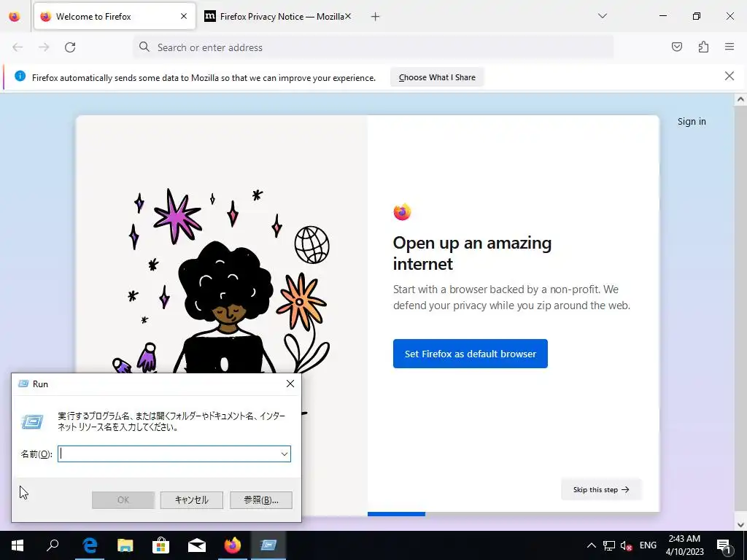Expand the list all tabs chevron

[602, 16]
